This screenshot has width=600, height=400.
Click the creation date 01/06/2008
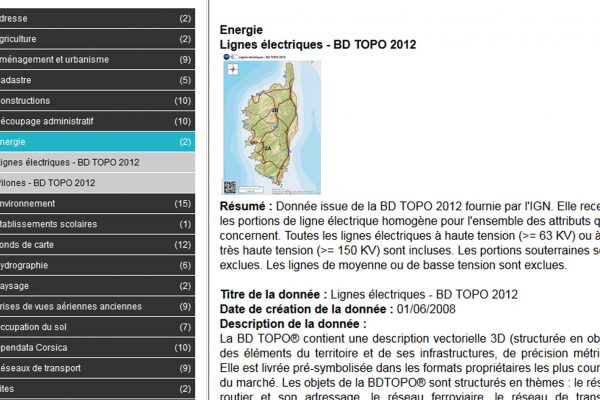[426, 309]
